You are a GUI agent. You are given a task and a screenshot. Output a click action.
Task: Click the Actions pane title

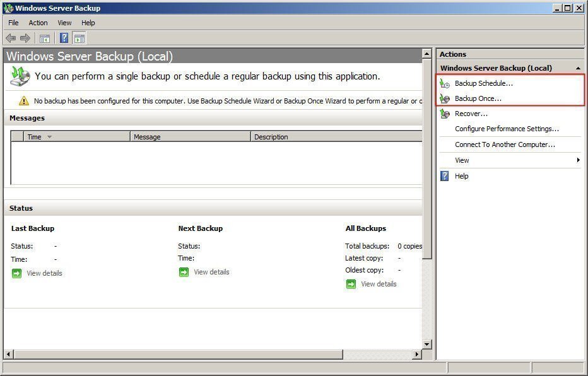pyautogui.click(x=453, y=54)
